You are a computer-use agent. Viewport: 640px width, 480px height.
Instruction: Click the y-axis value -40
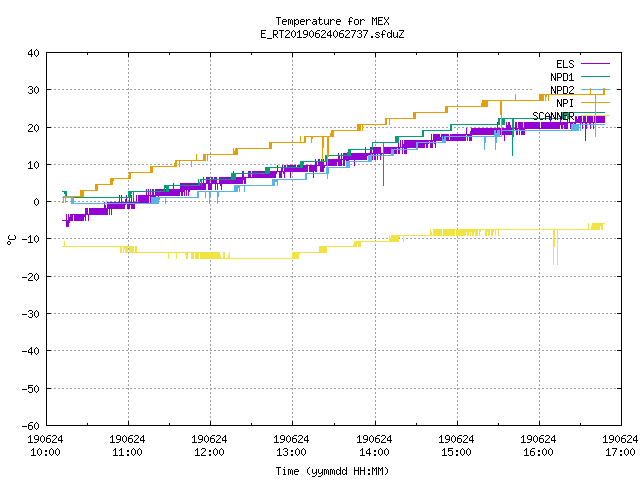[x=31, y=351]
